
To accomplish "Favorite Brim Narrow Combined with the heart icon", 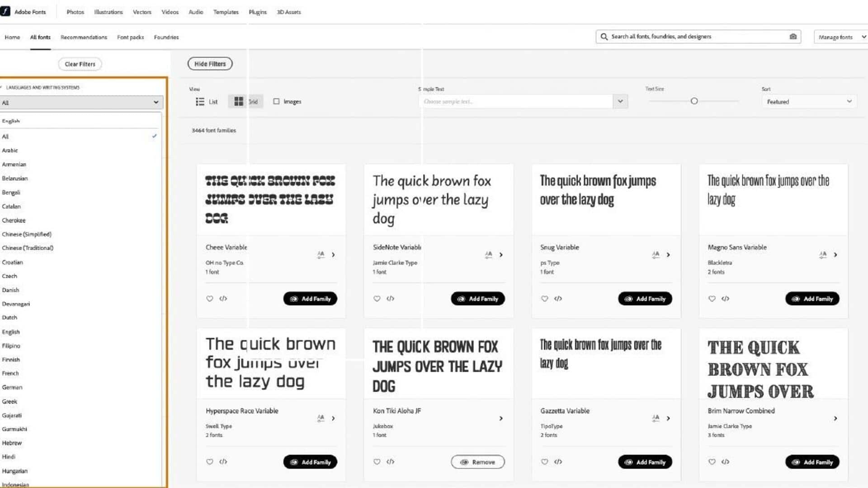I will pyautogui.click(x=712, y=462).
